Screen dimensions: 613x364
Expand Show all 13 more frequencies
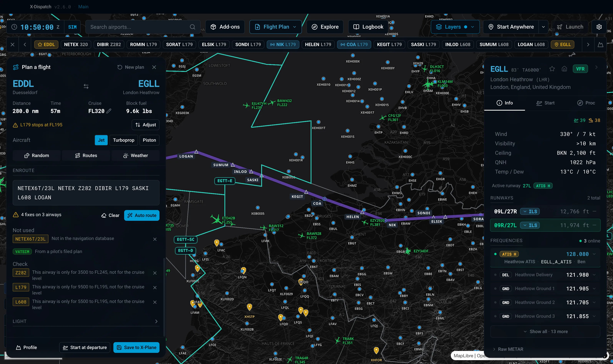pyautogui.click(x=545, y=332)
